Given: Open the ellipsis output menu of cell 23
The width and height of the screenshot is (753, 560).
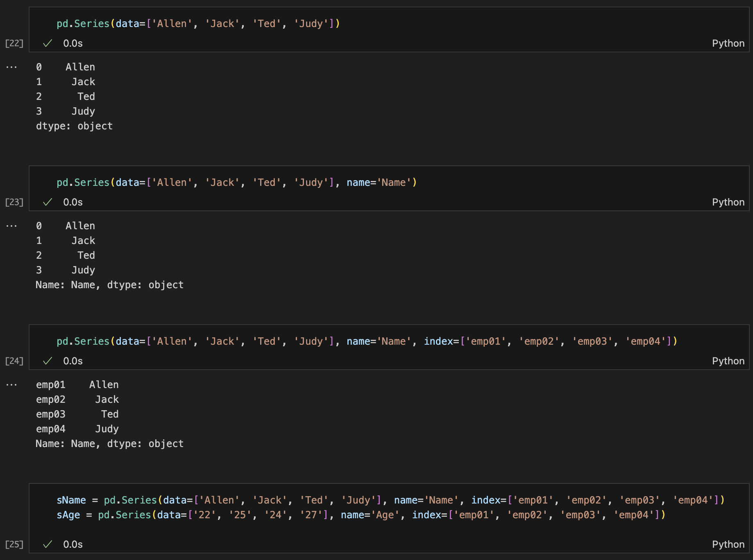Looking at the screenshot, I should pyautogui.click(x=11, y=226).
